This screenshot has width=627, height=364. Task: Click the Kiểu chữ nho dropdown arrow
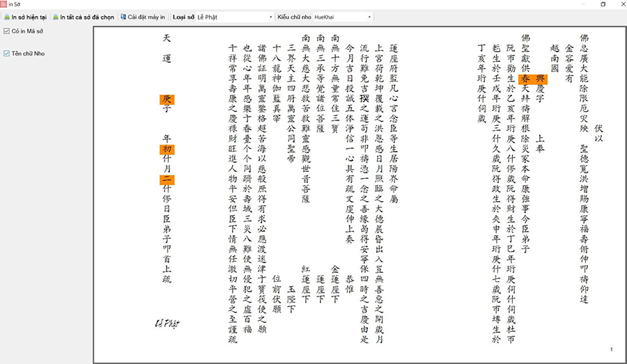click(369, 17)
